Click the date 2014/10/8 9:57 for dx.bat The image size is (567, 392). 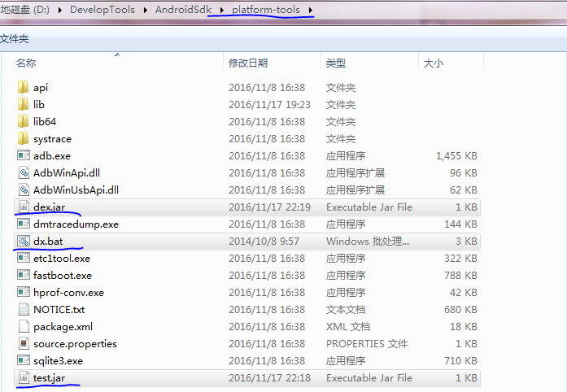pos(264,241)
